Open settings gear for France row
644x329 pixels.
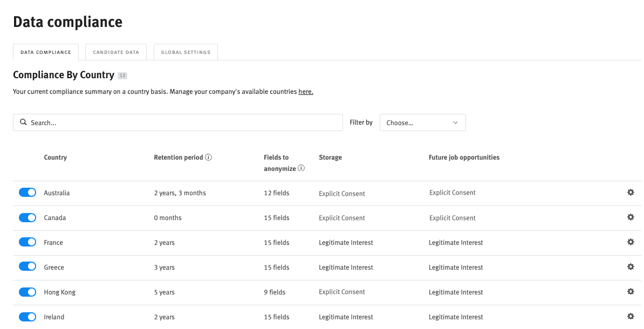point(631,242)
